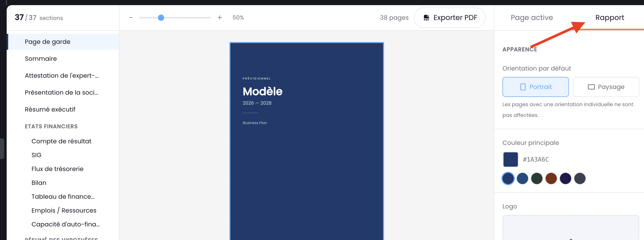Choose the second blue preset color
Screen dimensions: 644x240
[x=522, y=178]
